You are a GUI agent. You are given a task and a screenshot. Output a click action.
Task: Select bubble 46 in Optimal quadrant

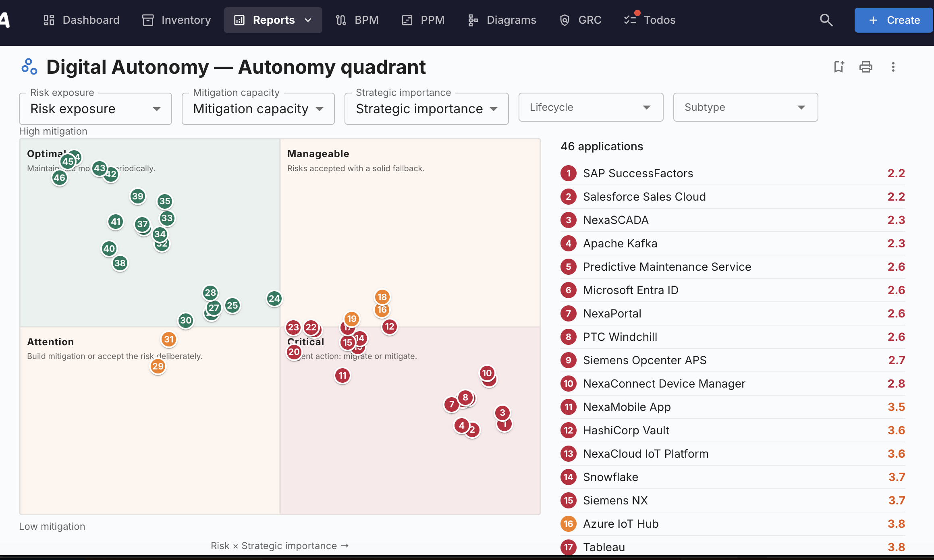60,178
